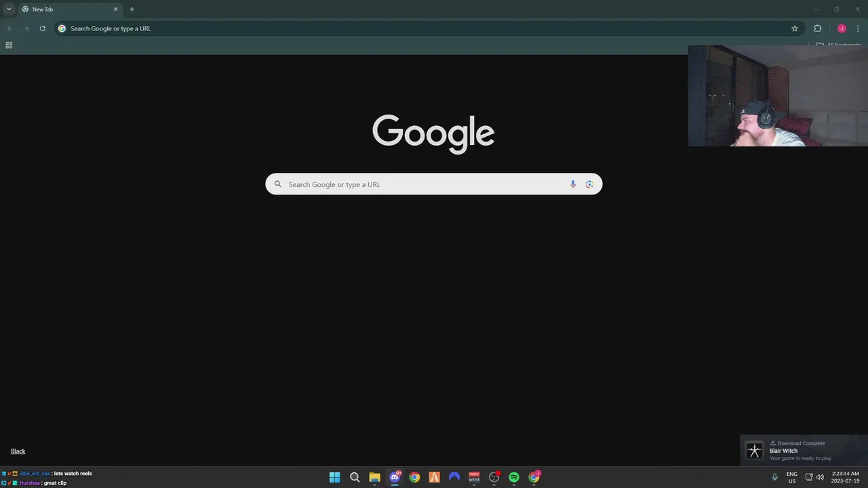
Task: Start voice search with the microphone
Action: tap(573, 184)
